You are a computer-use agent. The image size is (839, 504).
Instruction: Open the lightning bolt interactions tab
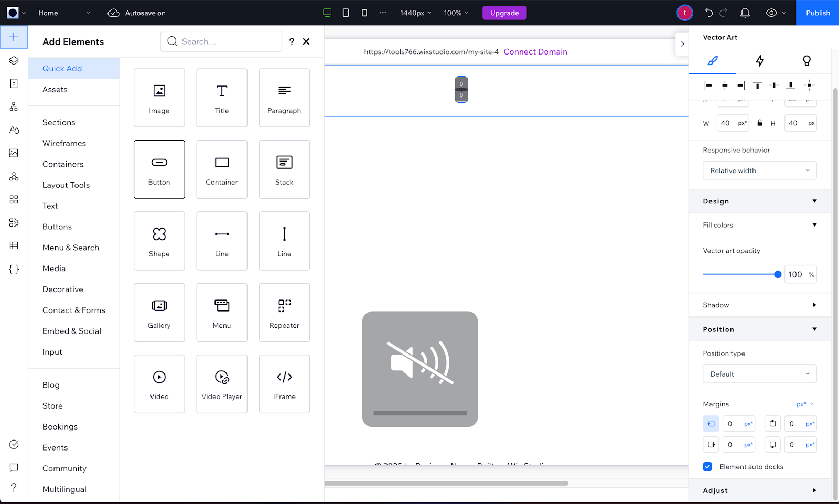click(x=759, y=61)
